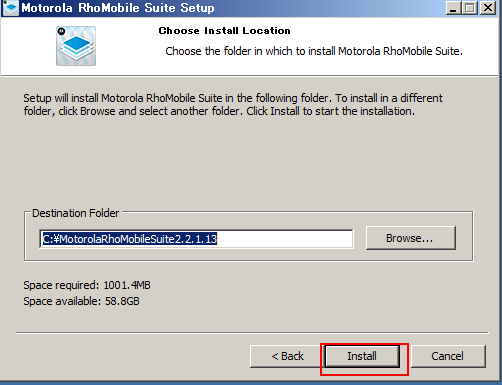This screenshot has width=502, height=385.
Task: Click the 'Space available: 58.8GB' text
Action: click(x=81, y=301)
